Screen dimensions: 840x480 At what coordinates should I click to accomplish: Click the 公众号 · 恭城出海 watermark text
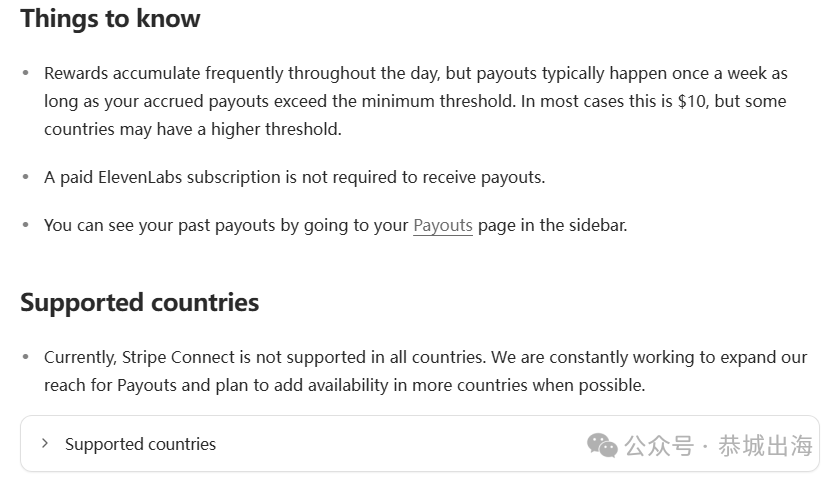click(718, 446)
